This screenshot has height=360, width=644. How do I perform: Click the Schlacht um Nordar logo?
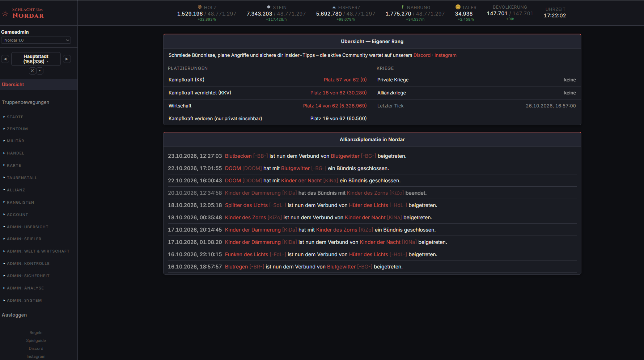23,13
